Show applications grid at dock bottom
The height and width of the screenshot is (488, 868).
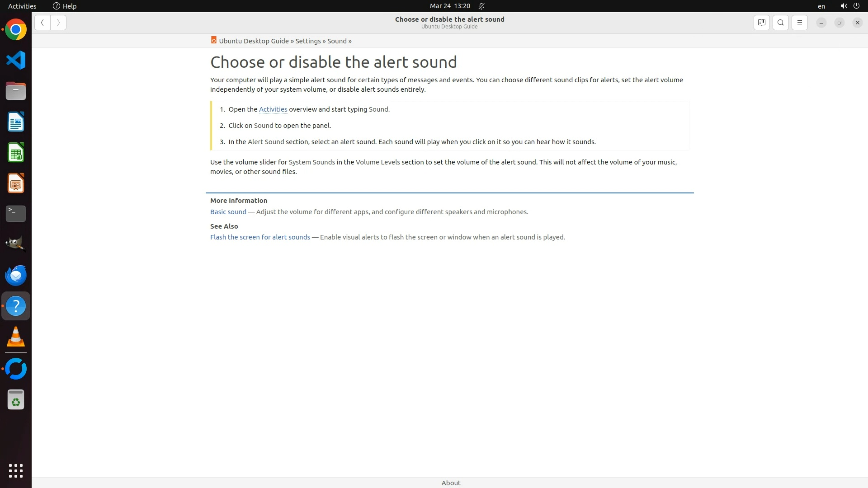pos(16,470)
